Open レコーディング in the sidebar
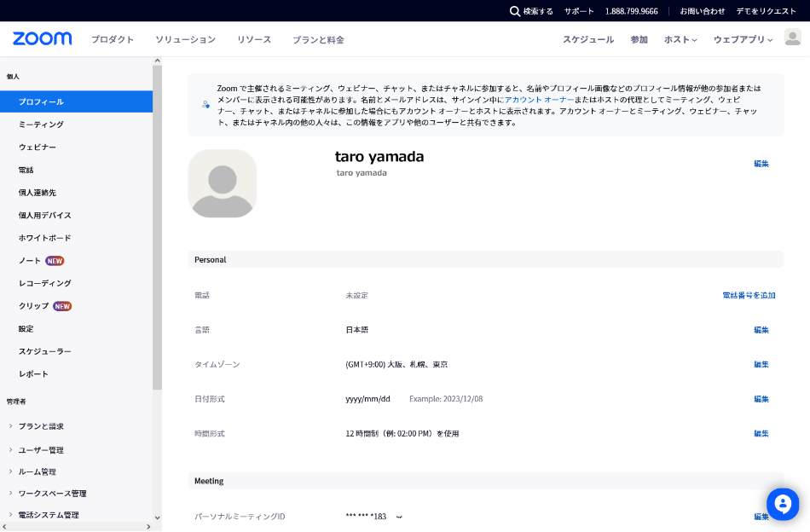The image size is (810, 532). (45, 284)
